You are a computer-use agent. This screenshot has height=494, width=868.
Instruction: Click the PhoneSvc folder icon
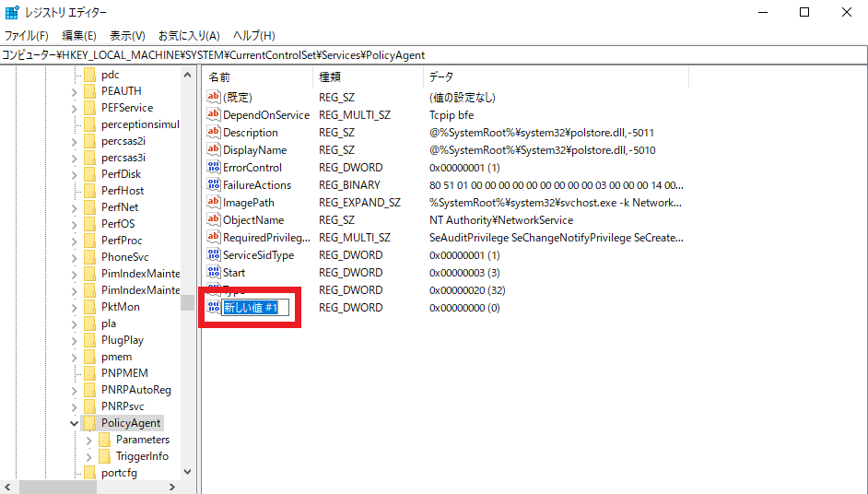coord(89,257)
